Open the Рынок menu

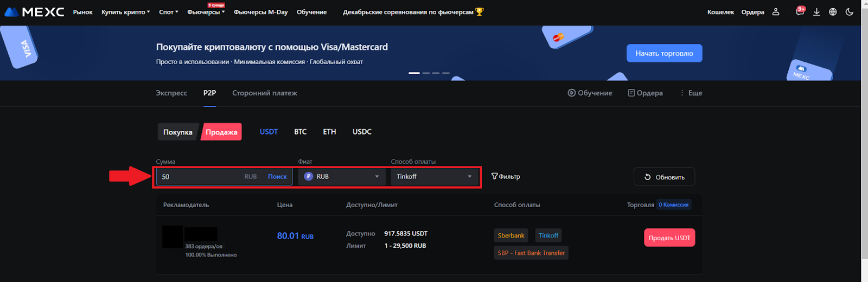(x=83, y=12)
